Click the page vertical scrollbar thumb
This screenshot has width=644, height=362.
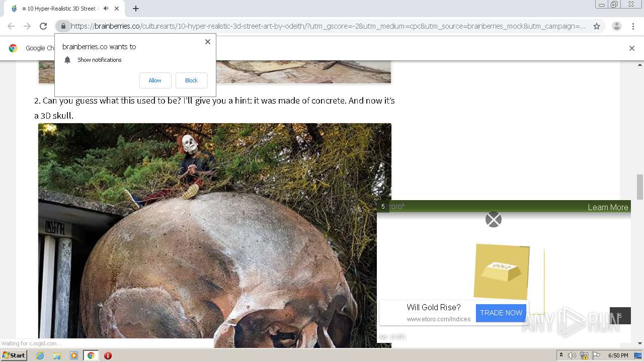(640, 187)
